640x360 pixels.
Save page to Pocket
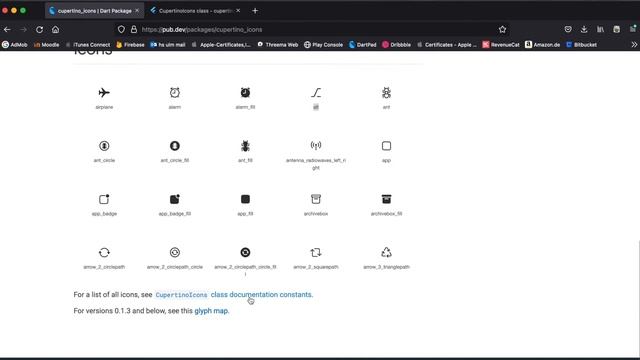click(568, 29)
